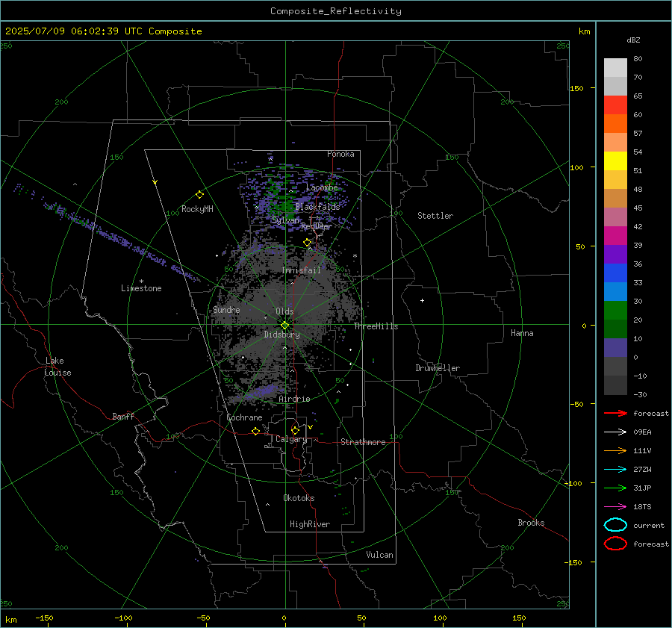This screenshot has height=628, width=672.
Task: Click the Drumheller label
Action: click(x=438, y=368)
